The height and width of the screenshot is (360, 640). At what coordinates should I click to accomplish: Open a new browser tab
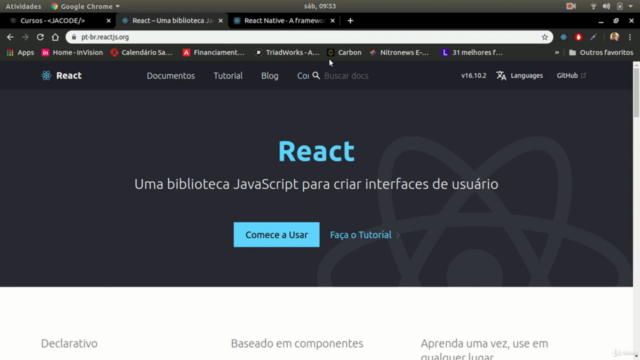[x=350, y=20]
